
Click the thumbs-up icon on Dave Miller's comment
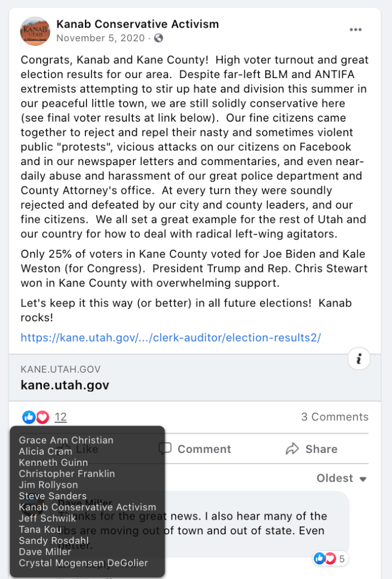tap(320, 559)
